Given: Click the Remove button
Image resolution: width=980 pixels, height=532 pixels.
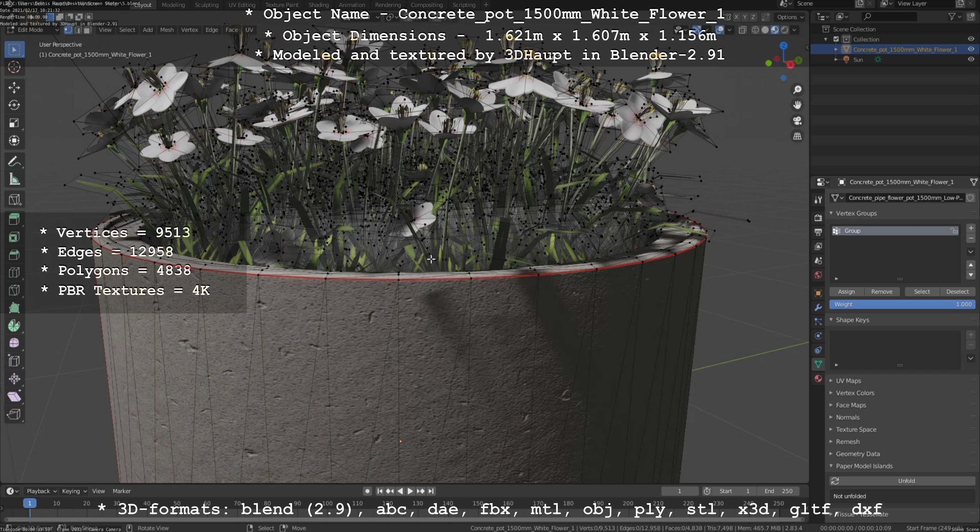Looking at the screenshot, I should point(882,292).
